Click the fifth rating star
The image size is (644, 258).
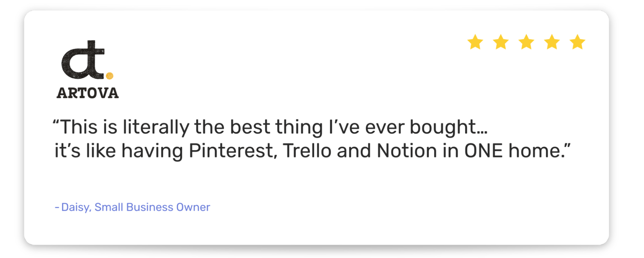[577, 42]
